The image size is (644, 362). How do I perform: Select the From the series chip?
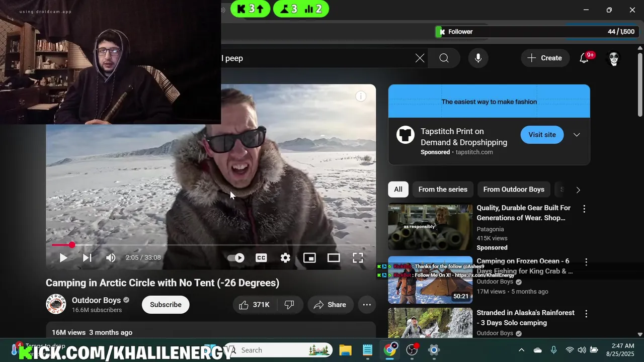(443, 190)
